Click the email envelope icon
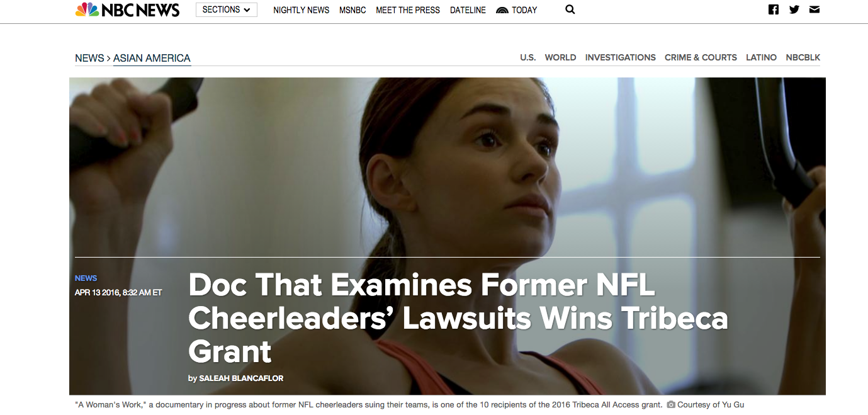 pyautogui.click(x=814, y=9)
